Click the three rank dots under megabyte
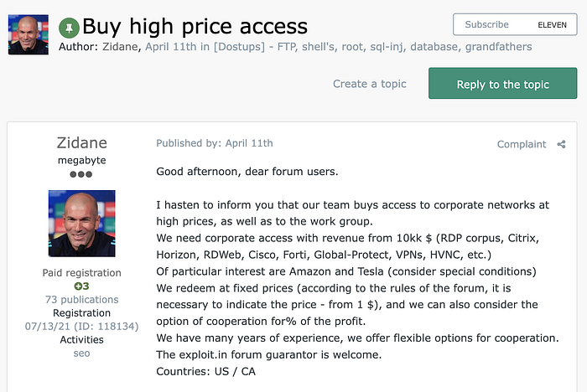This screenshot has width=587, height=392. [81, 173]
